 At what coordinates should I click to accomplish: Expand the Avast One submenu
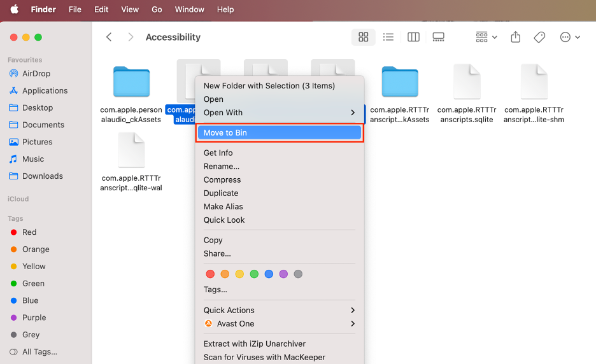coord(280,324)
